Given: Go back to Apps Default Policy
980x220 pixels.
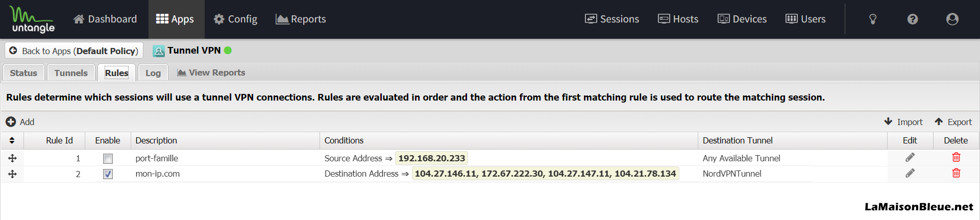Looking at the screenshot, I should [x=74, y=51].
